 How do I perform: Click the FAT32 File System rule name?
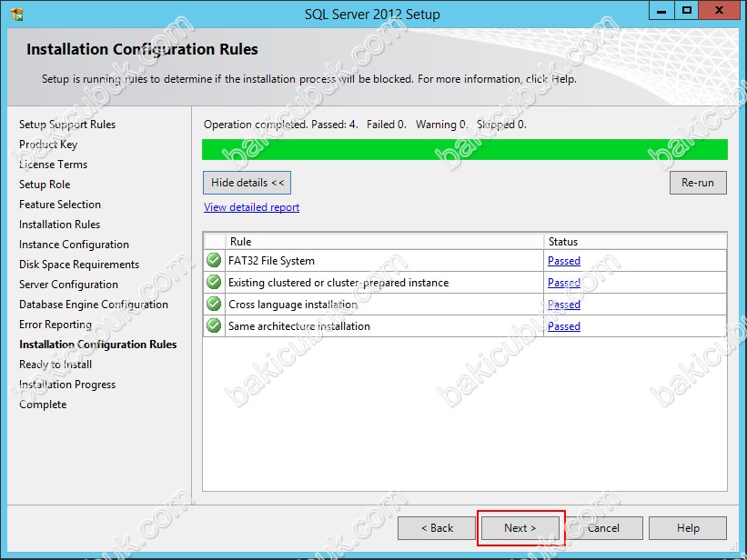pos(271,261)
